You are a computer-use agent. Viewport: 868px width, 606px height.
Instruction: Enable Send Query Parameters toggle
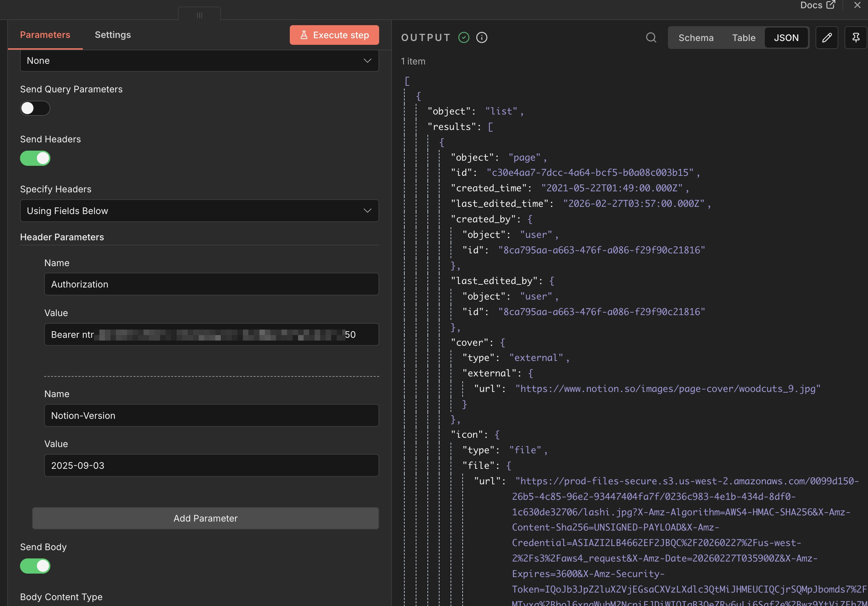[x=35, y=109]
